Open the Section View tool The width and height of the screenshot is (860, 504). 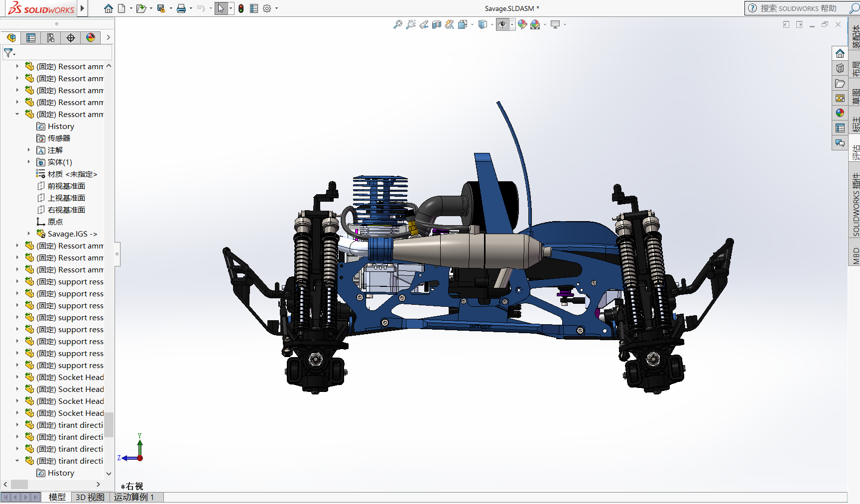click(436, 24)
